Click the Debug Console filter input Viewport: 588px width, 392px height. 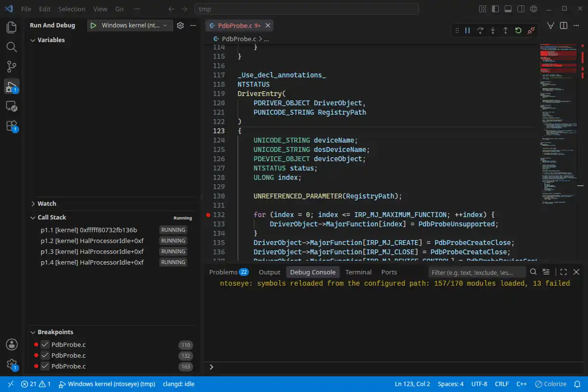[477, 272]
